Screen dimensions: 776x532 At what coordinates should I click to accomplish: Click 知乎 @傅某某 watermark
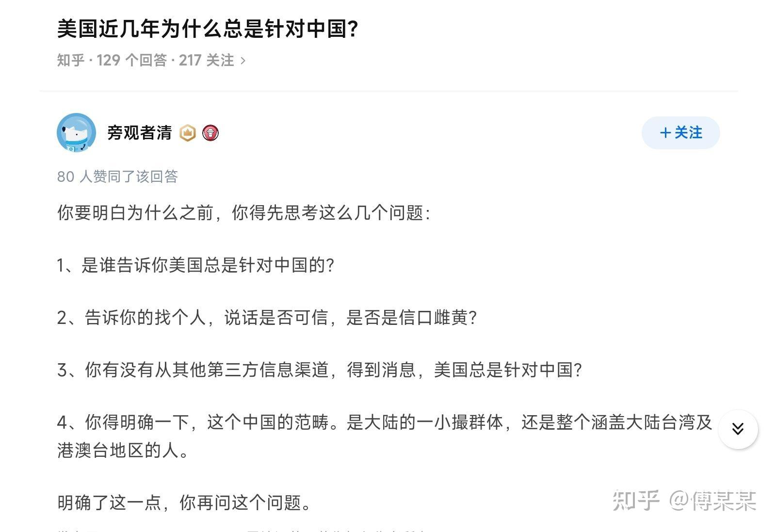[684, 500]
